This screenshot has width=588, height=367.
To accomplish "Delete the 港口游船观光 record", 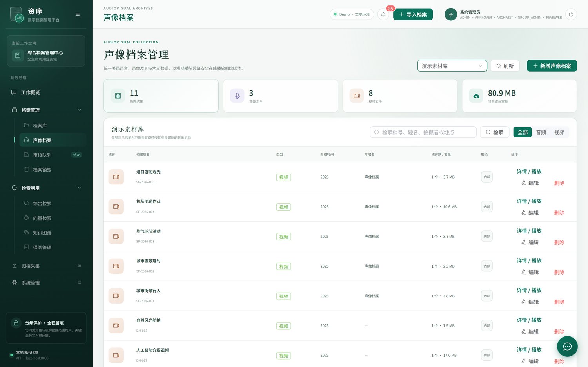I will click(x=559, y=183).
